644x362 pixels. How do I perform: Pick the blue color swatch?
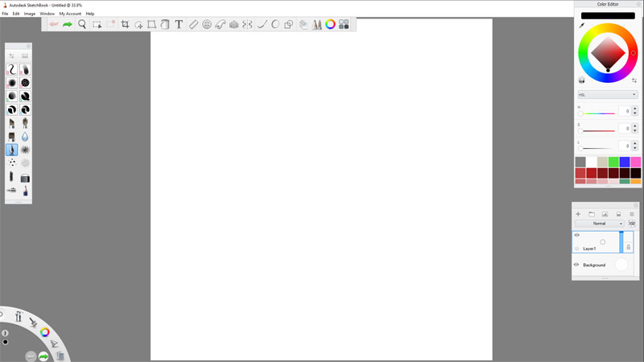tap(625, 162)
